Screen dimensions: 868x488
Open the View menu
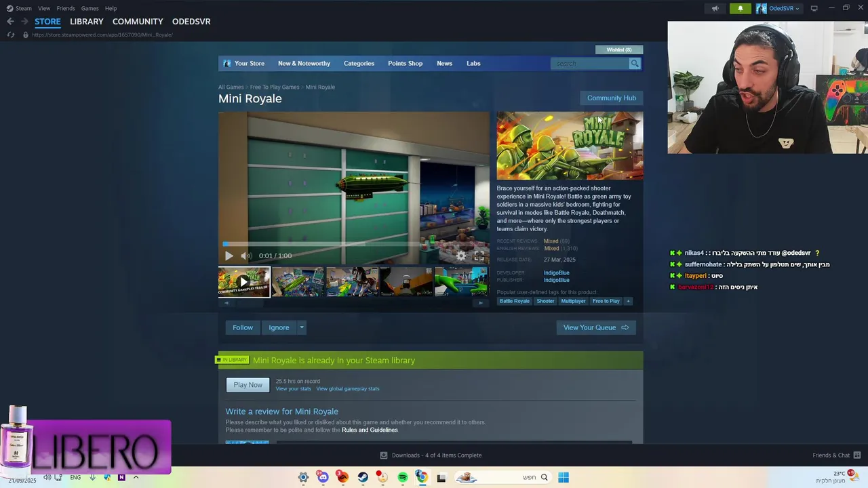(x=44, y=8)
